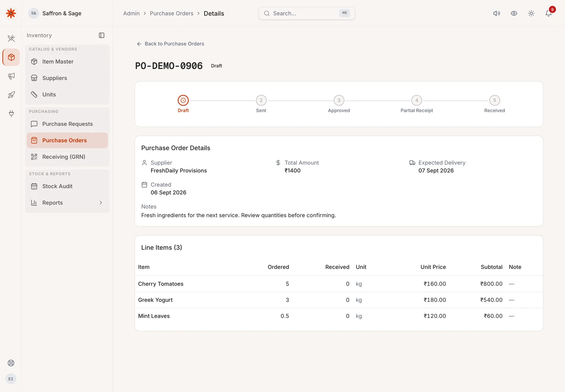Screen dimensions: 565x392
Task: Click the Draft status badge
Action: [x=217, y=66]
